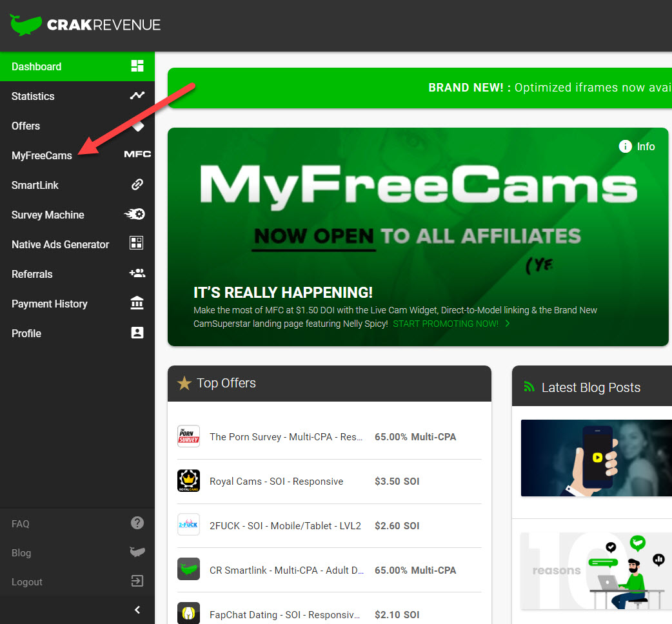672x624 pixels.
Task: Click the FAQ question mark icon
Action: click(x=137, y=523)
